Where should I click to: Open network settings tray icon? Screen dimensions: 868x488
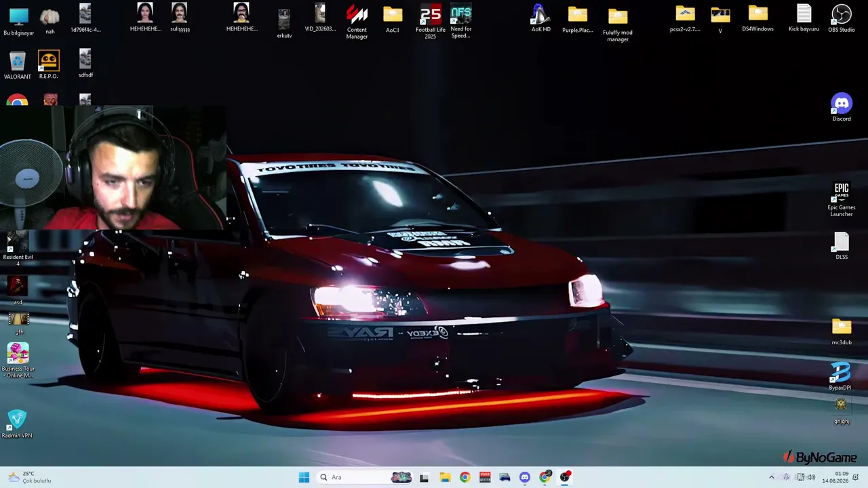[x=799, y=477]
